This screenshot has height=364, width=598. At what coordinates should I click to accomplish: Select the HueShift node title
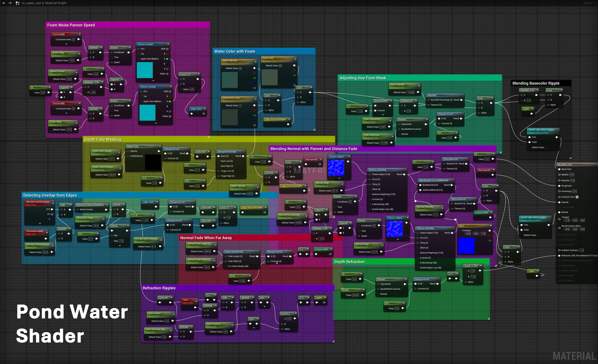coord(432,95)
